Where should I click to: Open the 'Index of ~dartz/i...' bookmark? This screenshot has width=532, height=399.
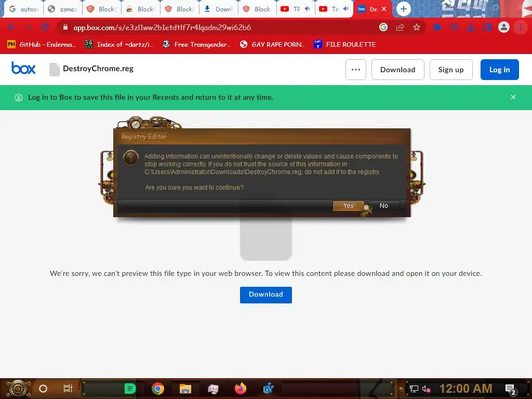[x=119, y=45]
